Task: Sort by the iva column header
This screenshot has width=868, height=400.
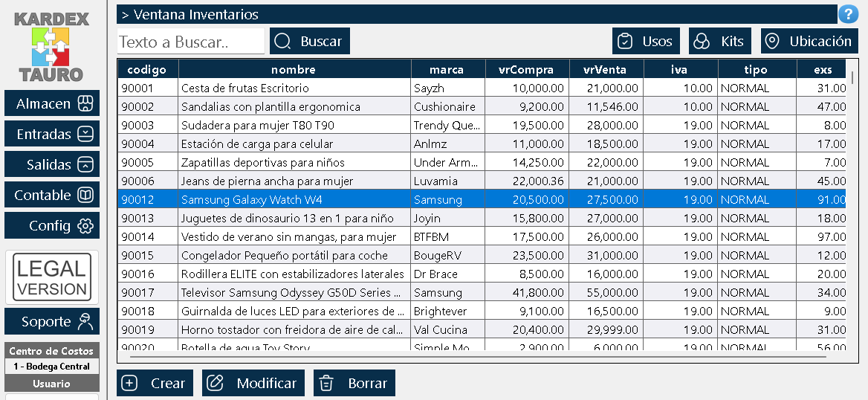Action: 680,69
